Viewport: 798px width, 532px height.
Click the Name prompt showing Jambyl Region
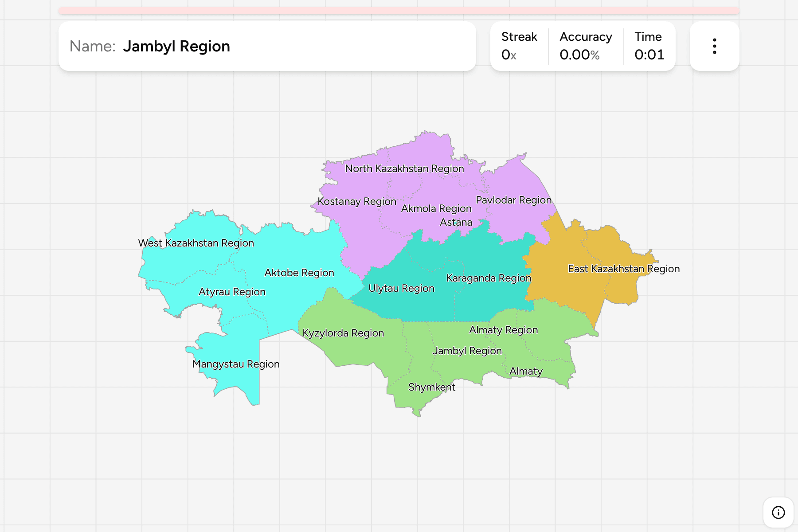pyautogui.click(x=267, y=46)
